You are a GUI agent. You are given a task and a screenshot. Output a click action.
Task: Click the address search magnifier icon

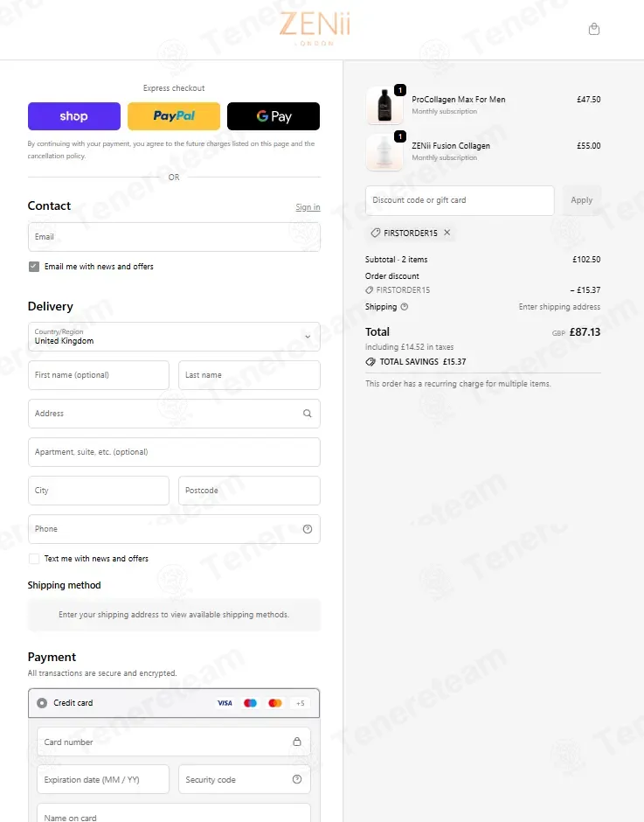click(307, 414)
